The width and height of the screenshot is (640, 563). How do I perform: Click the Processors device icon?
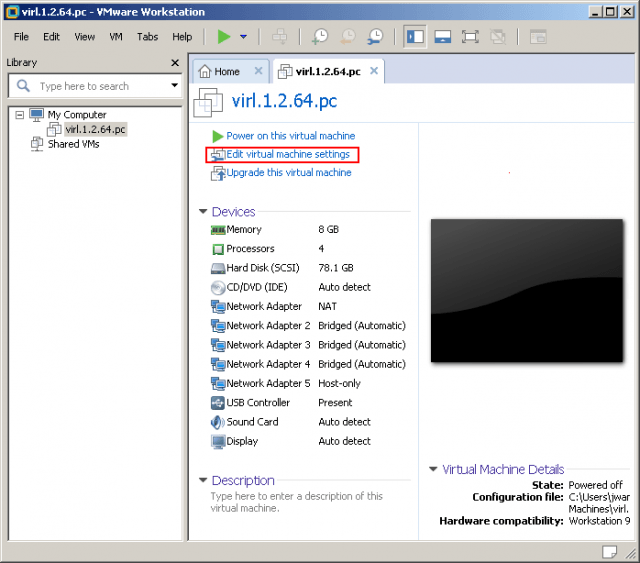pos(218,249)
